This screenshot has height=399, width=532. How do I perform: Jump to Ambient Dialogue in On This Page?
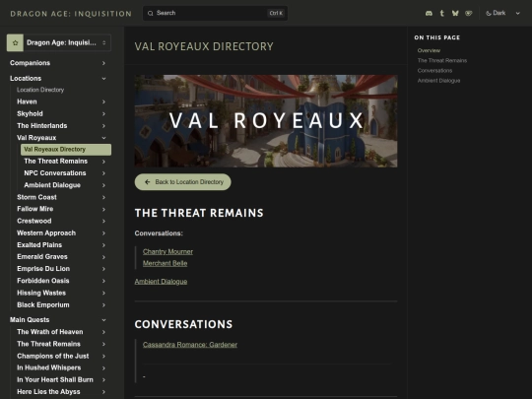(x=438, y=81)
